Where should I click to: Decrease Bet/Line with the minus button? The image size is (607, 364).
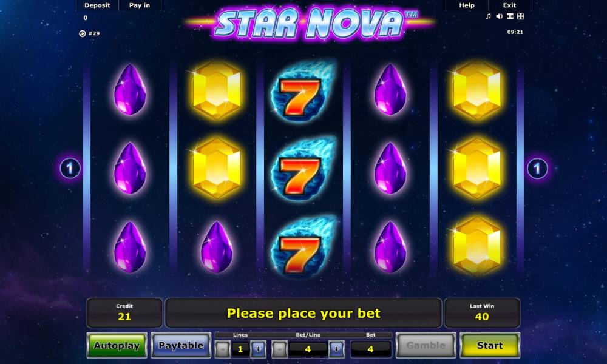pos(279,349)
